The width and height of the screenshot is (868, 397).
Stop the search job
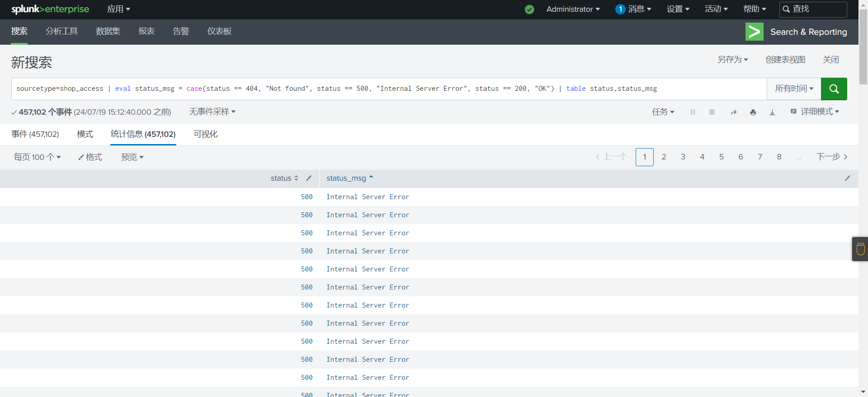click(x=712, y=112)
